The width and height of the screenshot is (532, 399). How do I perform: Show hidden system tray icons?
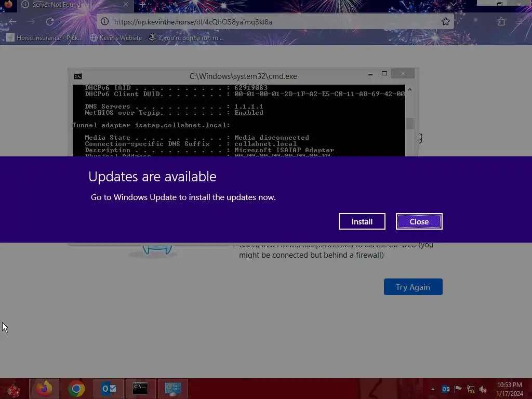(x=433, y=389)
